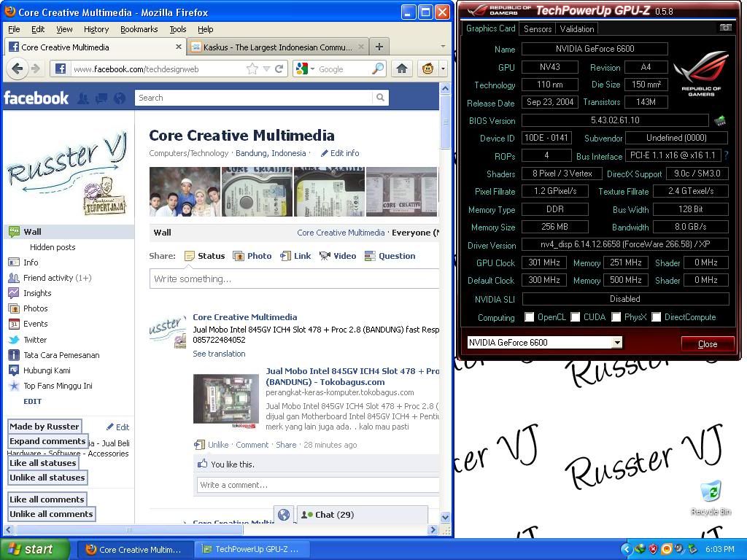Select the Photo share option
This screenshot has height=560, width=747.
tap(252, 256)
